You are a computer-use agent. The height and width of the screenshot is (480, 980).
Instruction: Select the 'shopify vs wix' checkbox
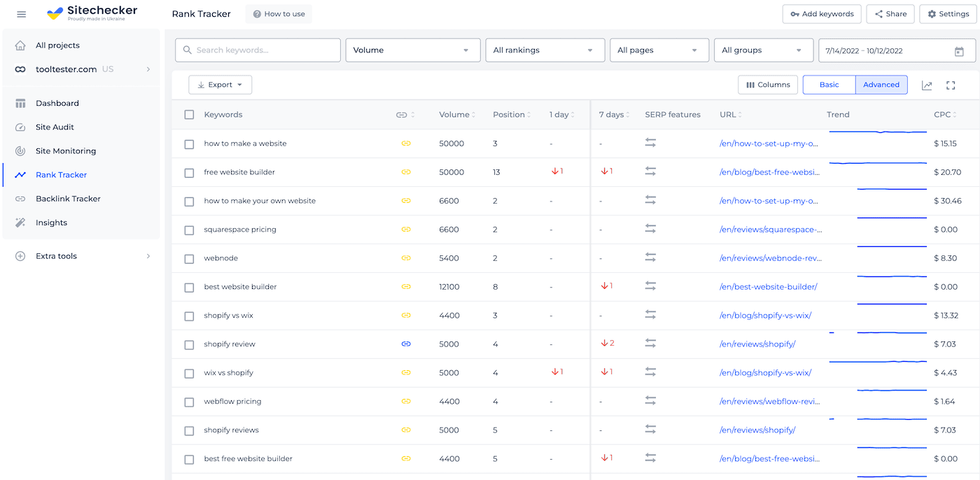tap(189, 316)
